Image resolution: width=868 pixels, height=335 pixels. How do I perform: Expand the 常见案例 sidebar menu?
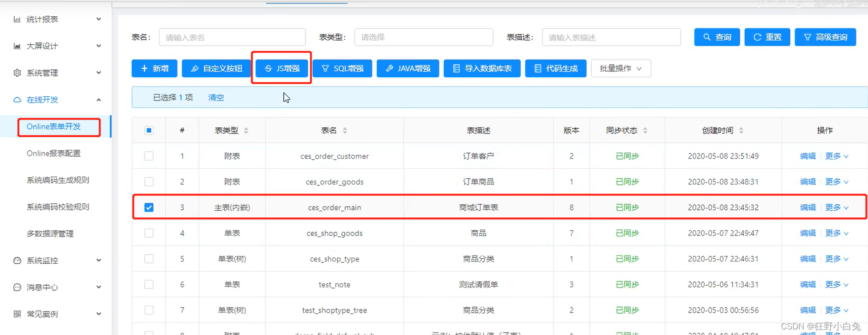[x=99, y=314]
